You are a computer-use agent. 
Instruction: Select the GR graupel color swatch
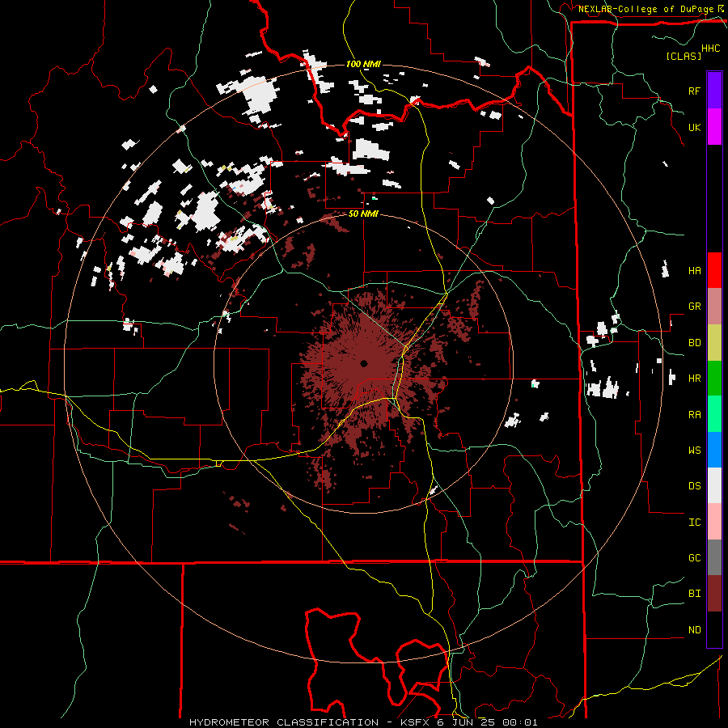(x=714, y=306)
